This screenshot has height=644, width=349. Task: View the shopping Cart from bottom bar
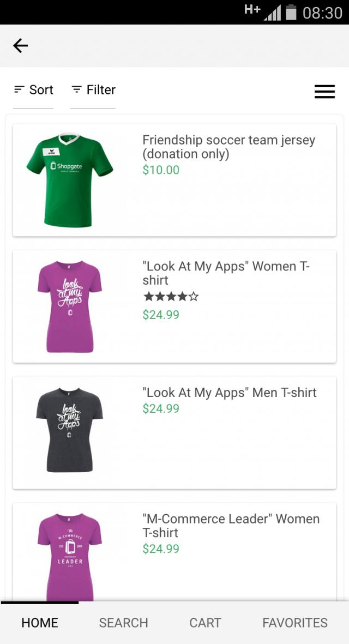204,623
